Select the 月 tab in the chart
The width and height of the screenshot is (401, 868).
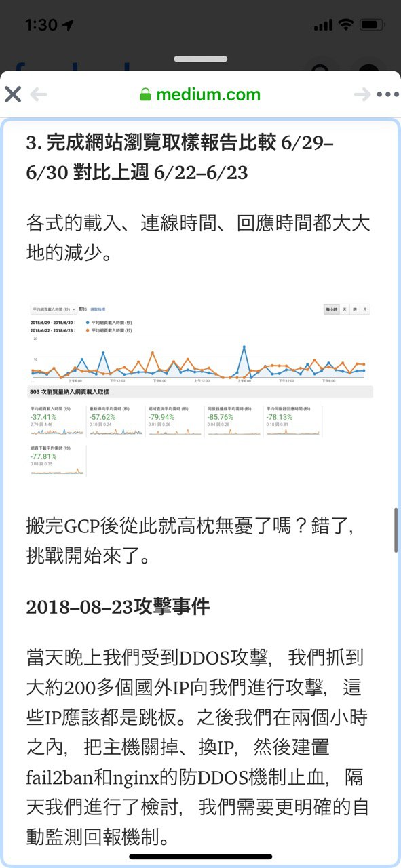pyautogui.click(x=365, y=309)
